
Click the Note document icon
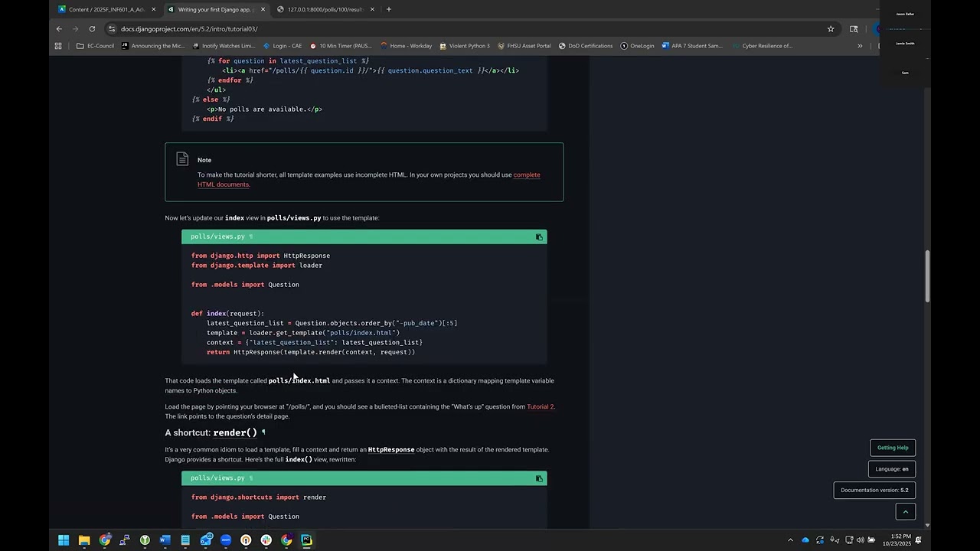click(x=182, y=158)
